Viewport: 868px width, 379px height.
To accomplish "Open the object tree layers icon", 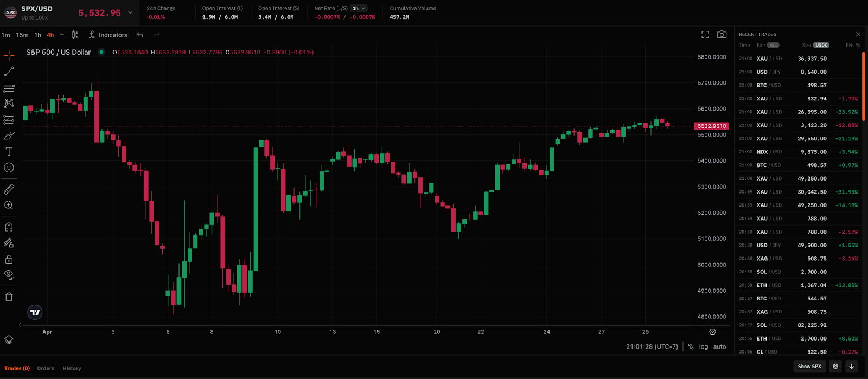I will [x=9, y=340].
